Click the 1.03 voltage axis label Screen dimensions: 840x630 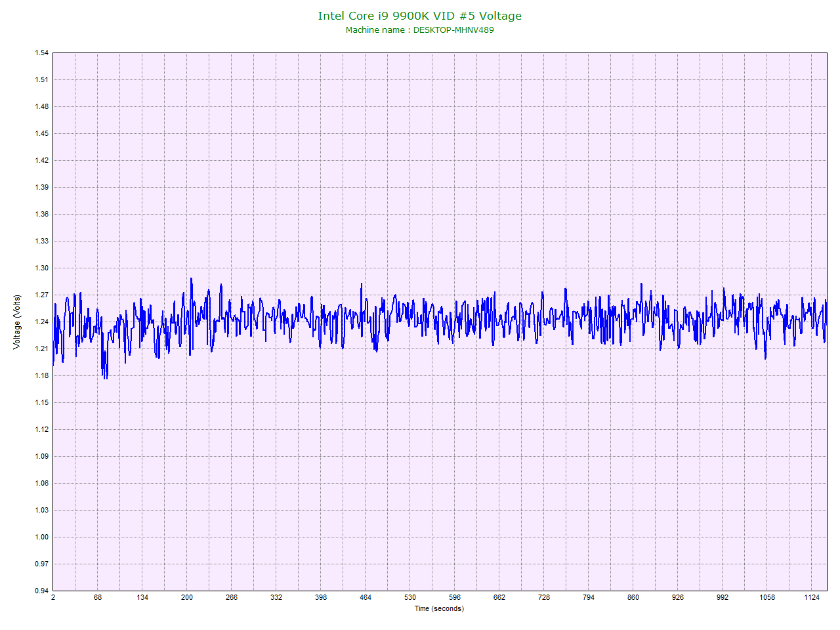pyautogui.click(x=42, y=511)
